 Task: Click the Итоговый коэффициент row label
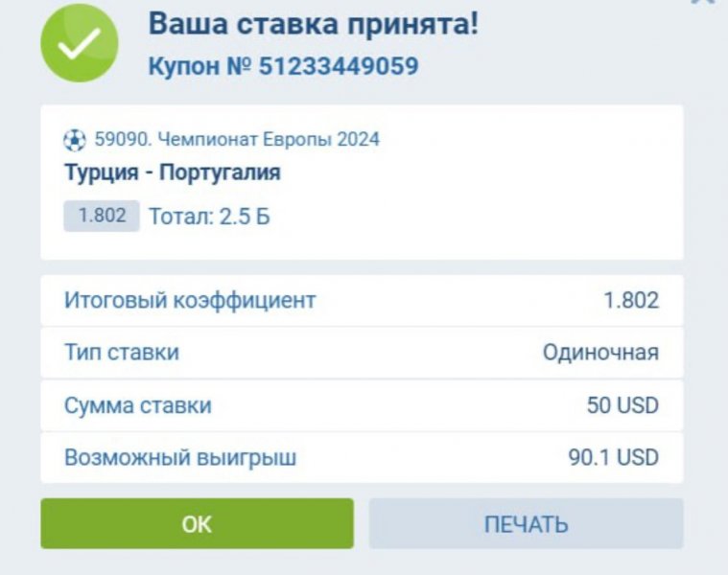click(x=190, y=300)
